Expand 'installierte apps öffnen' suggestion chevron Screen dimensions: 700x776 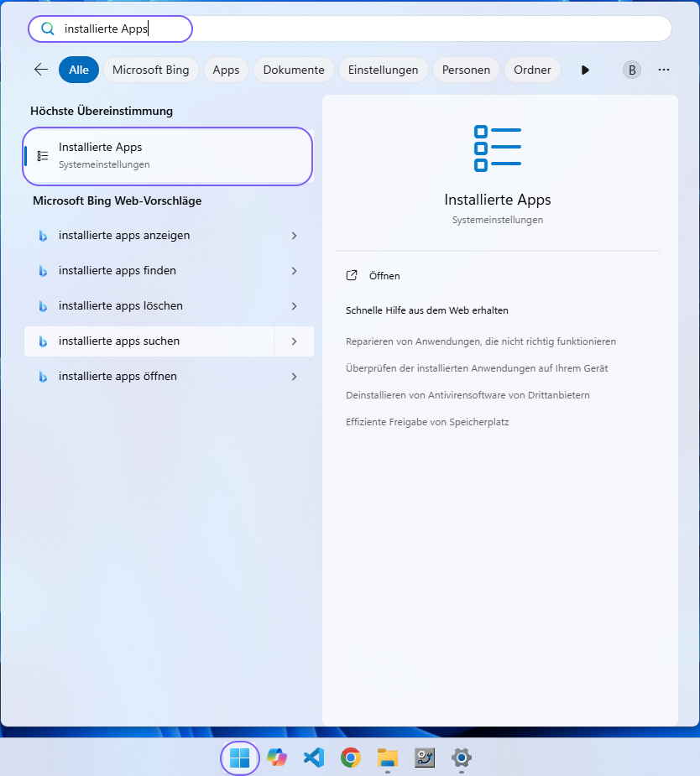294,377
